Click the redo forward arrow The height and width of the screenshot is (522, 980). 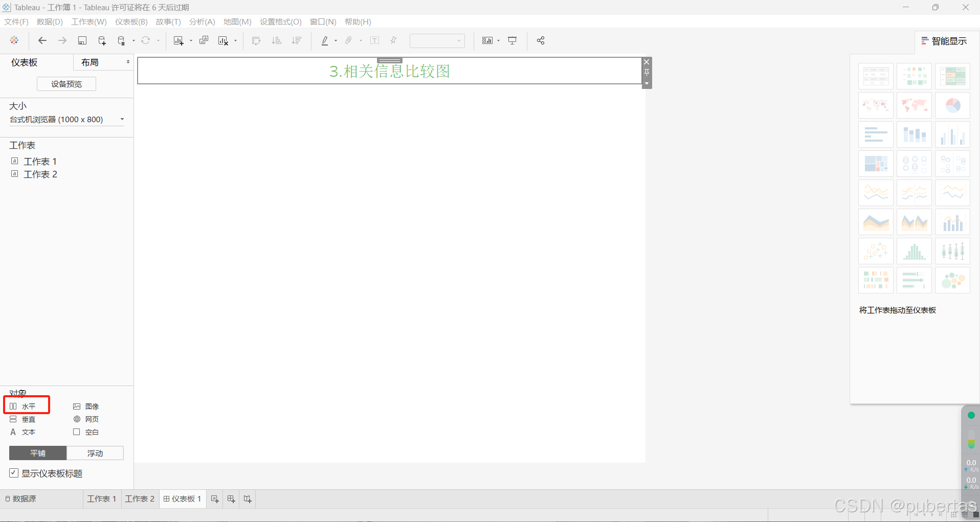[x=62, y=40]
